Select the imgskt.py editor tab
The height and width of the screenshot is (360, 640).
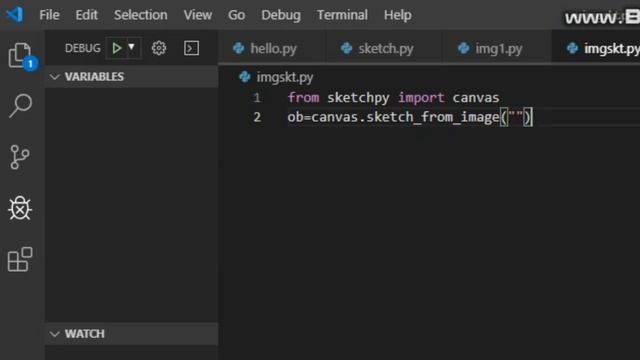(x=596, y=49)
